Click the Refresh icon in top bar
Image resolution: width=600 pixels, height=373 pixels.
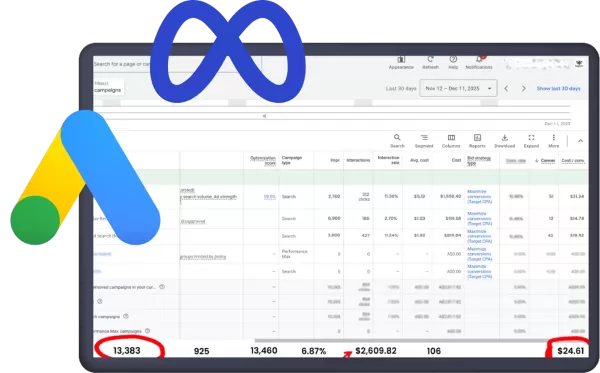coord(430,60)
